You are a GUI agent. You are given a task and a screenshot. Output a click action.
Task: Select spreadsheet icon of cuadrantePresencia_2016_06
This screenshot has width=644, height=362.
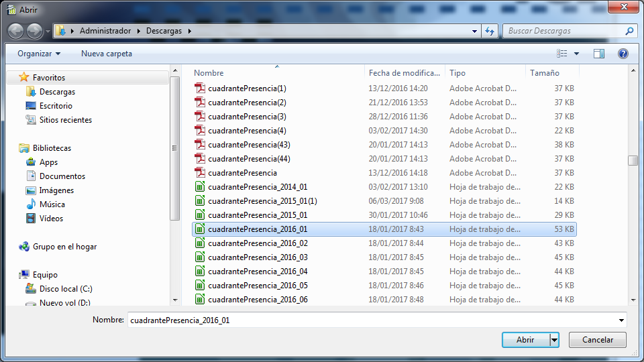(200, 300)
